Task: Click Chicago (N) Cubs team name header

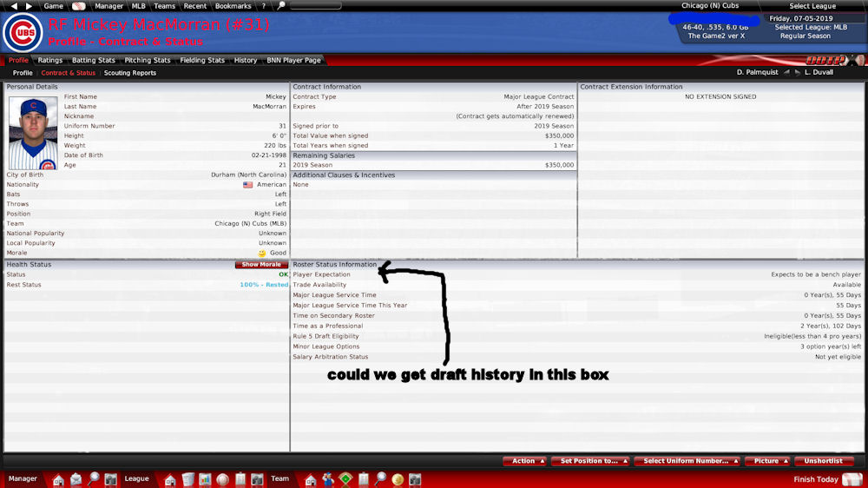Action: pos(710,5)
